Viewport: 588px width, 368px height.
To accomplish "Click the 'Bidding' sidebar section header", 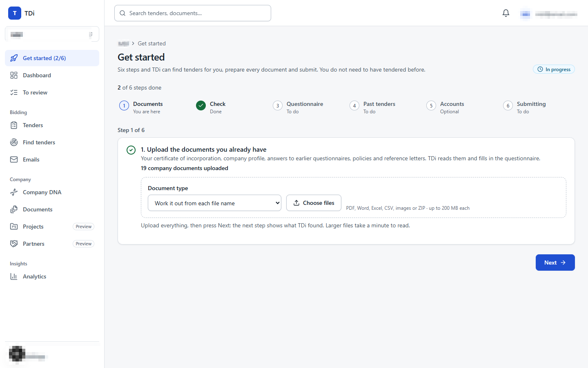I will [x=18, y=112].
